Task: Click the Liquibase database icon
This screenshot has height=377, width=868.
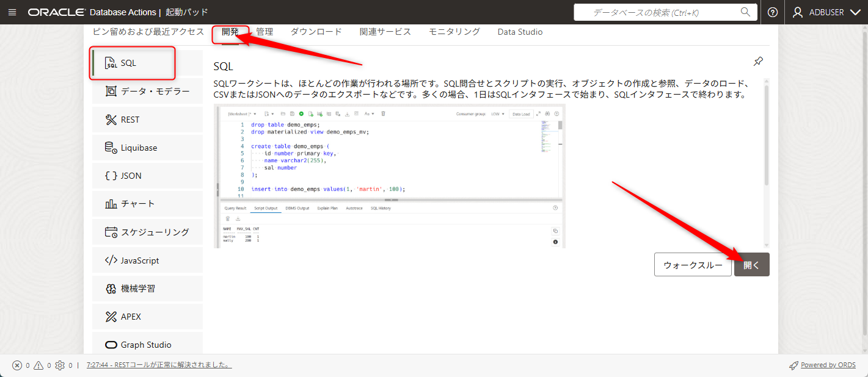Action: (111, 148)
